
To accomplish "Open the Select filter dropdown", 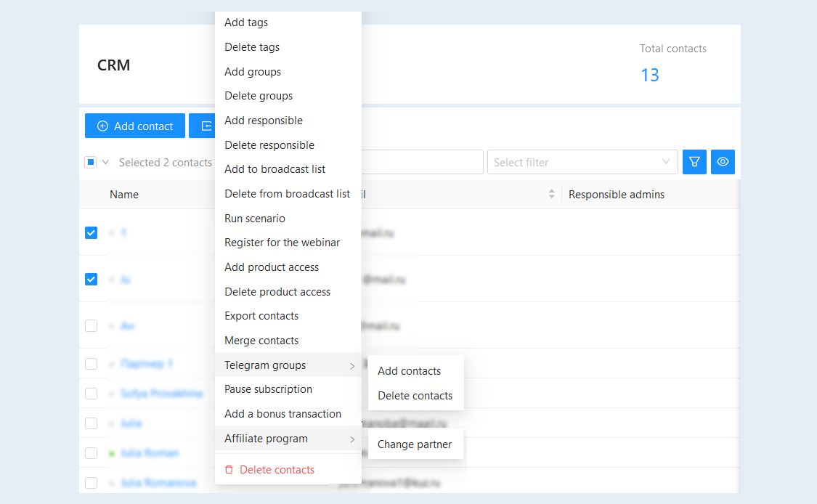I will coord(582,162).
